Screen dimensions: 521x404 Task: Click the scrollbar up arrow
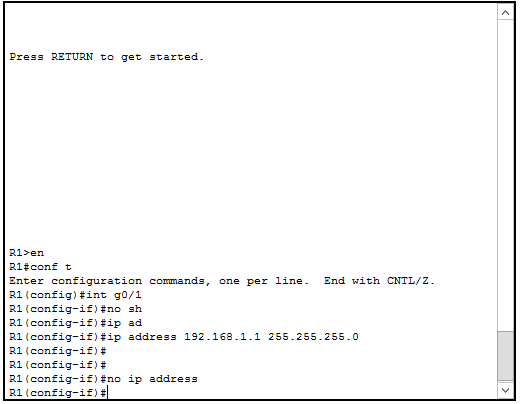click(x=505, y=13)
